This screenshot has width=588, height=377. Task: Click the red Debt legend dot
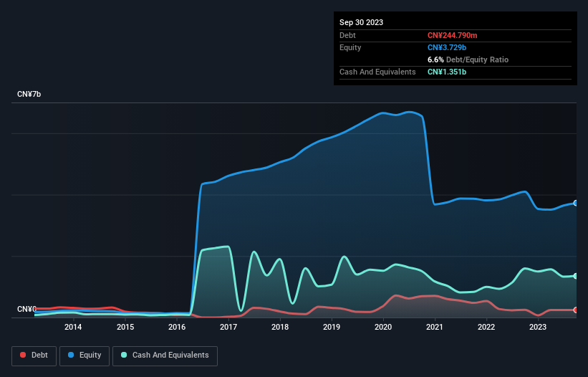(x=23, y=355)
